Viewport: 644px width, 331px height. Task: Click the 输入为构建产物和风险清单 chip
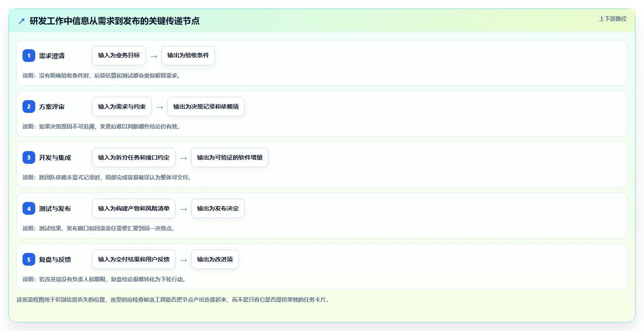(x=134, y=208)
